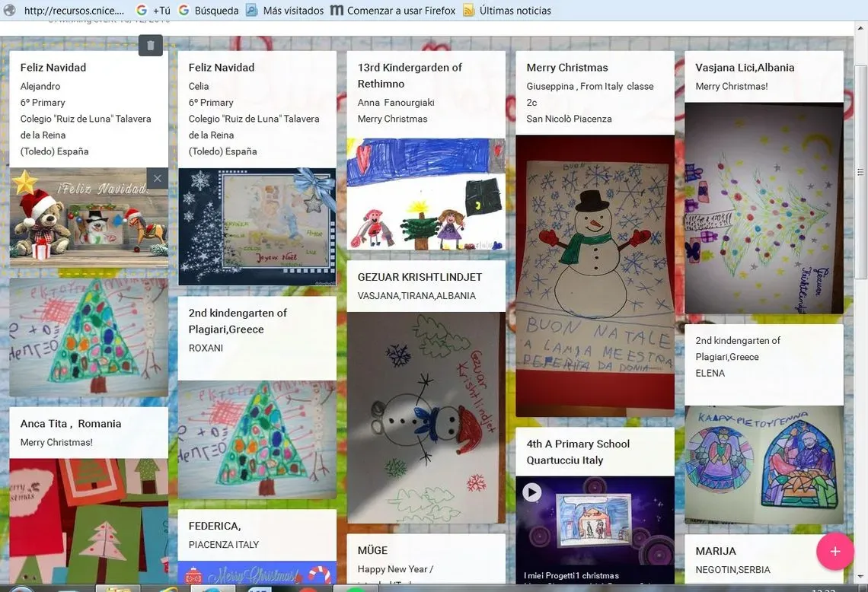868x592 pixels.
Task: Open the recursos.cnice bookmark
Action: pyautogui.click(x=65, y=10)
